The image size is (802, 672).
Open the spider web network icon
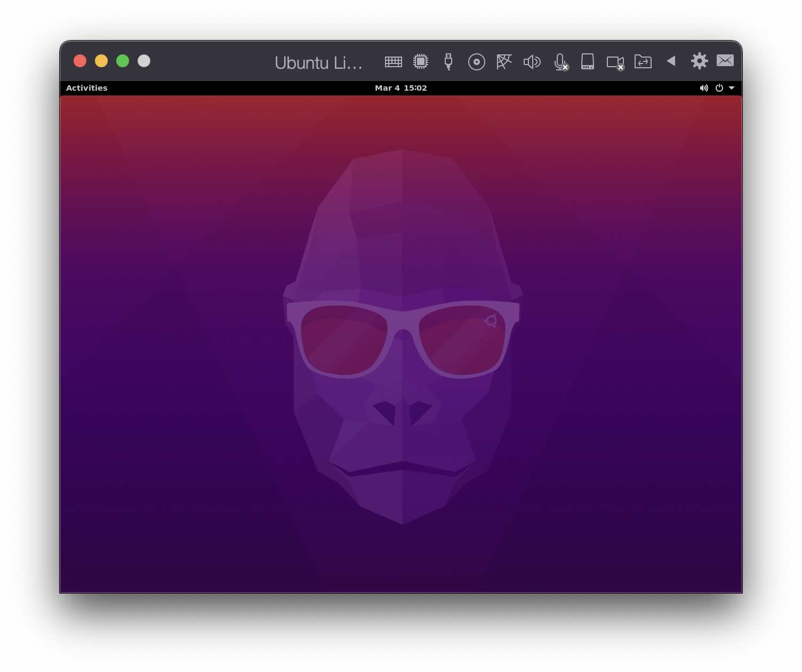click(504, 61)
